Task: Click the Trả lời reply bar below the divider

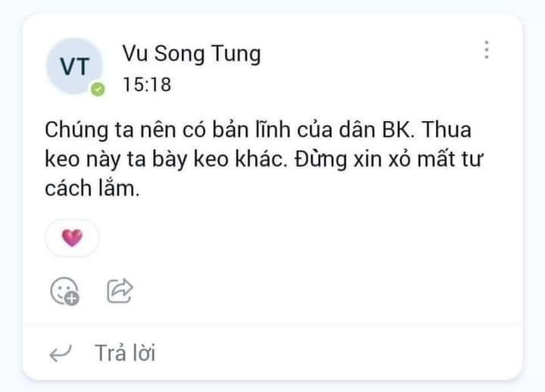Action: click(272, 353)
